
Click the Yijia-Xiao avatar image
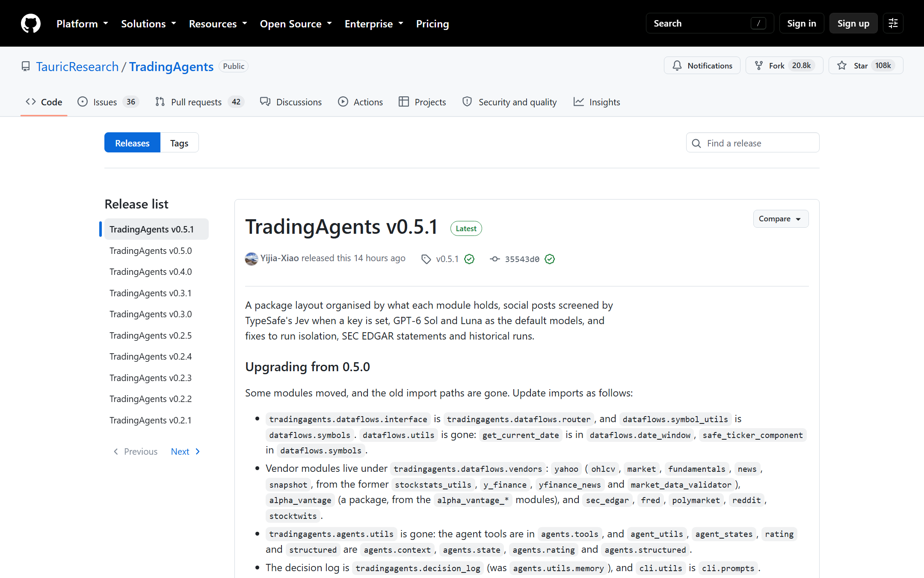[252, 259]
